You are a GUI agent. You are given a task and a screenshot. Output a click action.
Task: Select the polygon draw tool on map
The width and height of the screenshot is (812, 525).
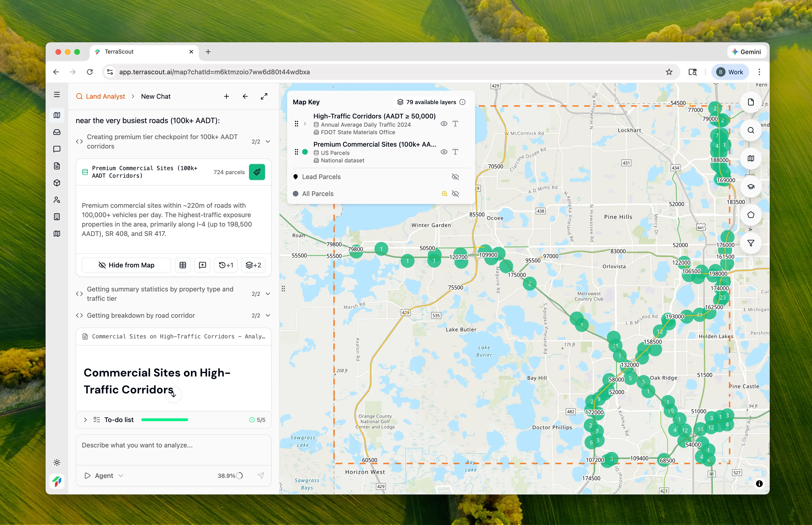751,215
